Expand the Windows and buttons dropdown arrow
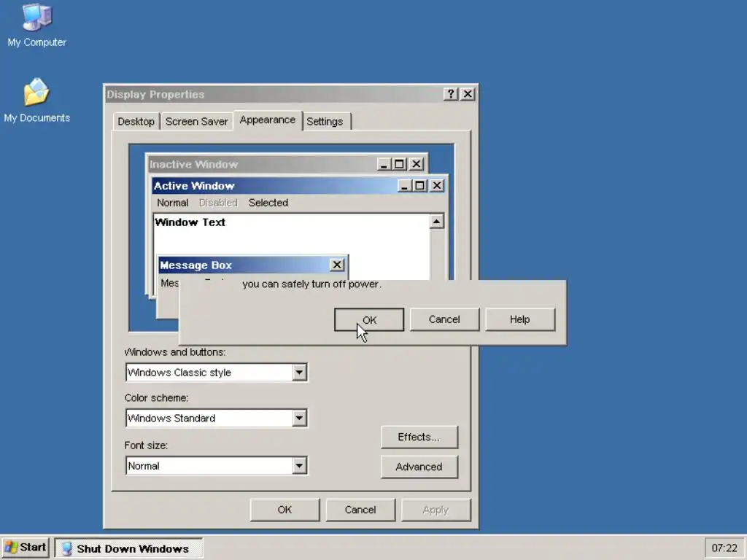 click(299, 373)
